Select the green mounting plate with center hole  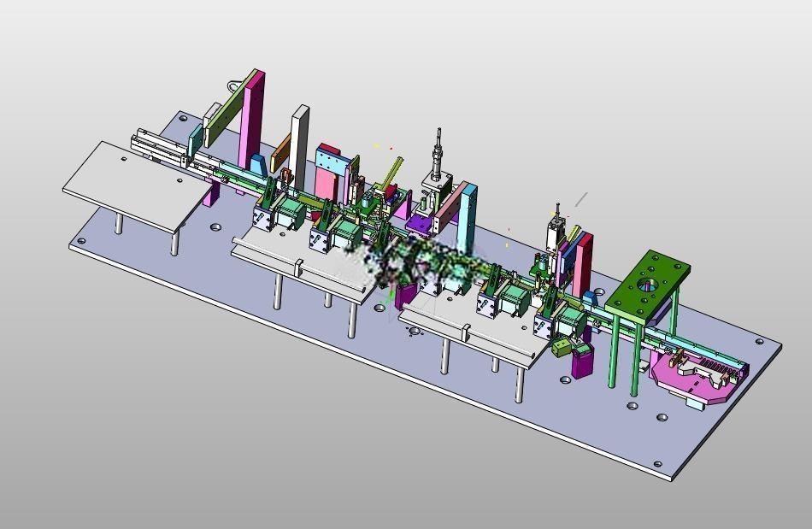(x=647, y=288)
